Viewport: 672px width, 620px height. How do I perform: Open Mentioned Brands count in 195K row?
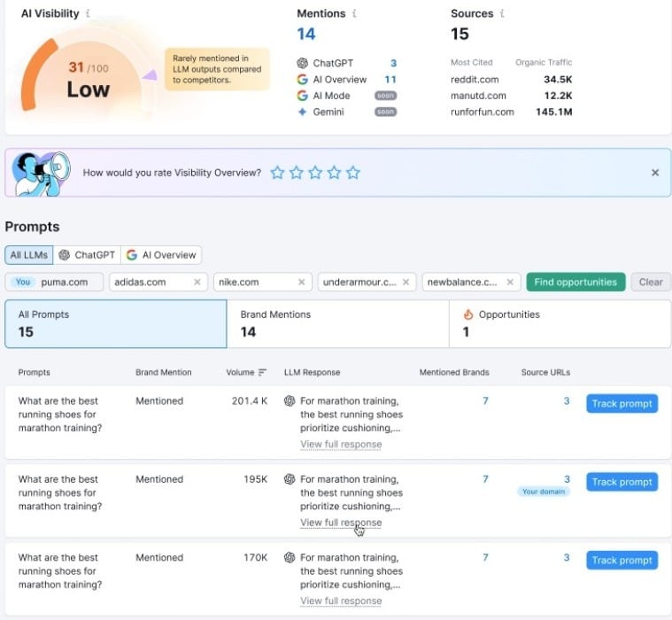(485, 479)
